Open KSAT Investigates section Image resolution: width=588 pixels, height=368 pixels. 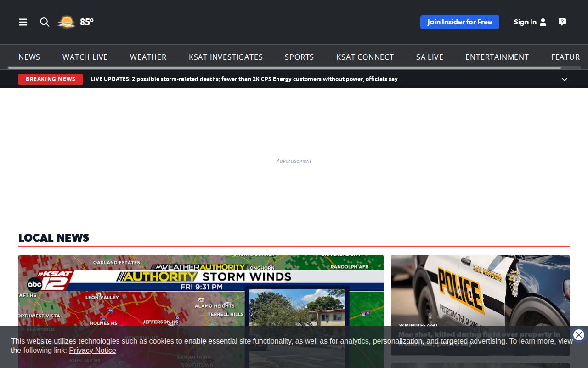point(226,57)
